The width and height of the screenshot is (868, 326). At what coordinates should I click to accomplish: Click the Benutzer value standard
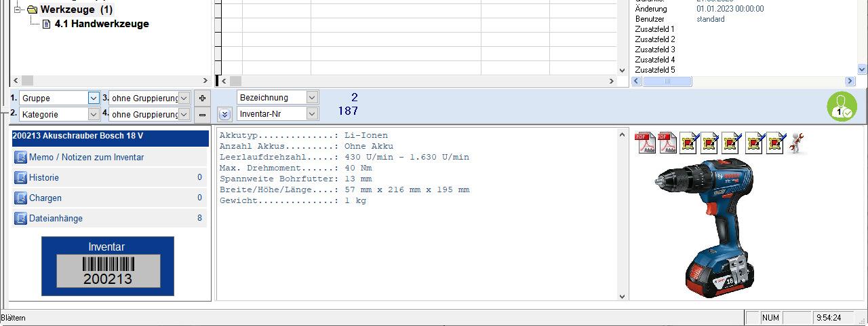(710, 19)
